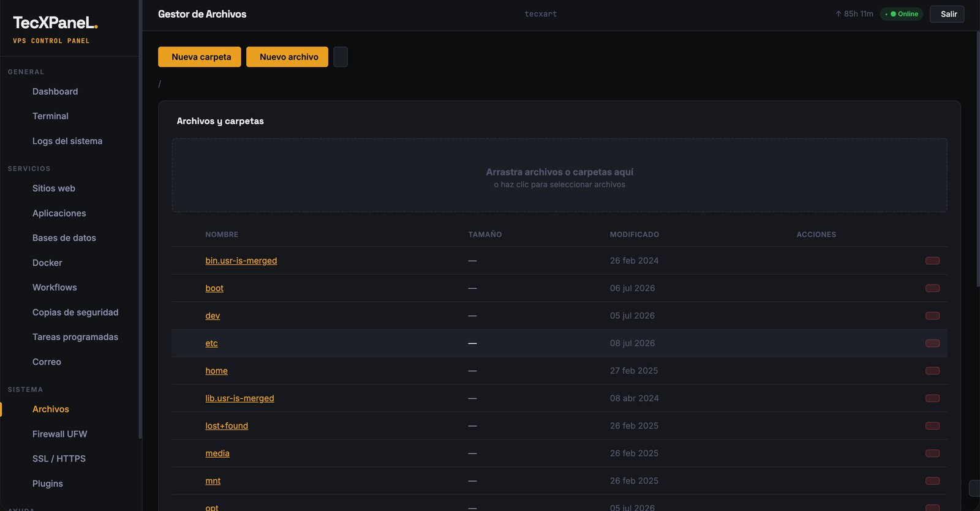Open Bases de datos
The height and width of the screenshot is (511, 980).
[x=64, y=238]
